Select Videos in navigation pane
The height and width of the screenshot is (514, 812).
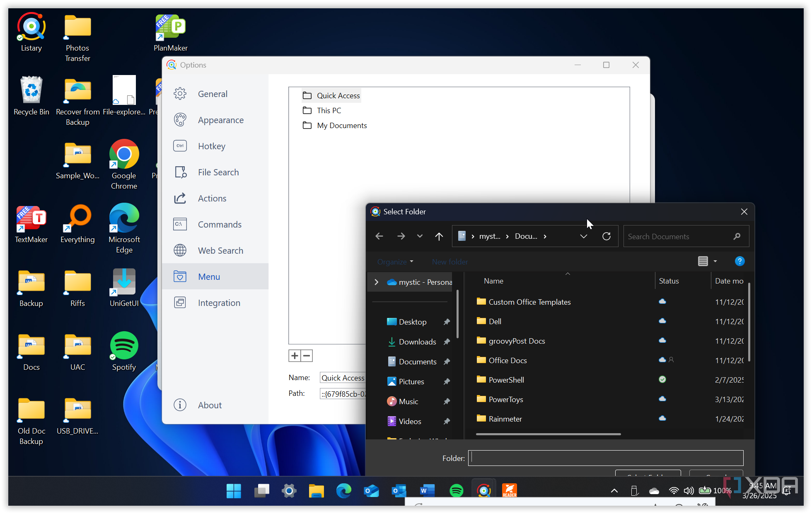pyautogui.click(x=410, y=422)
